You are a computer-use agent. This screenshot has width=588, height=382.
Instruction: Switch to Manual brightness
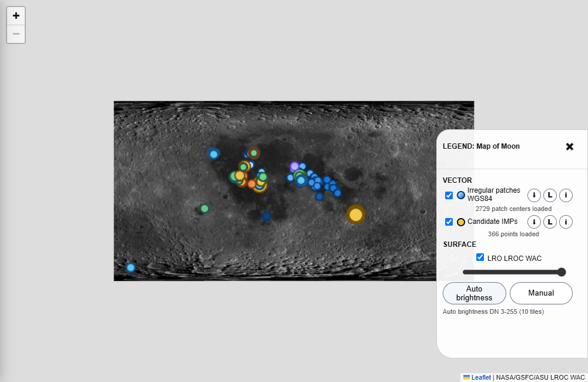(541, 293)
